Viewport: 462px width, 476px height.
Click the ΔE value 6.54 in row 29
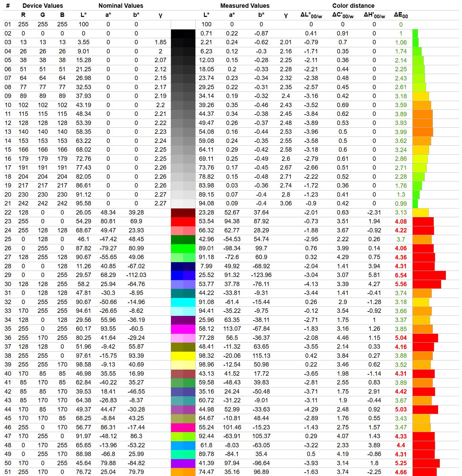pyautogui.click(x=401, y=275)
